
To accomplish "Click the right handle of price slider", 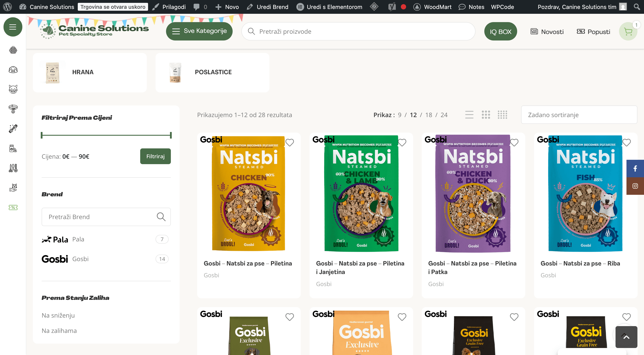I will 171,135.
